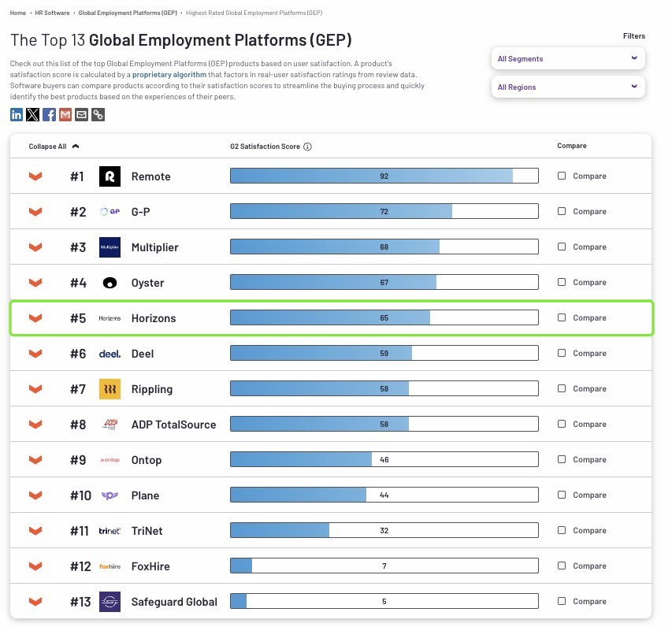Screen dimensions: 672x627
Task: Share the list on LinkedIn
Action: coord(17,114)
